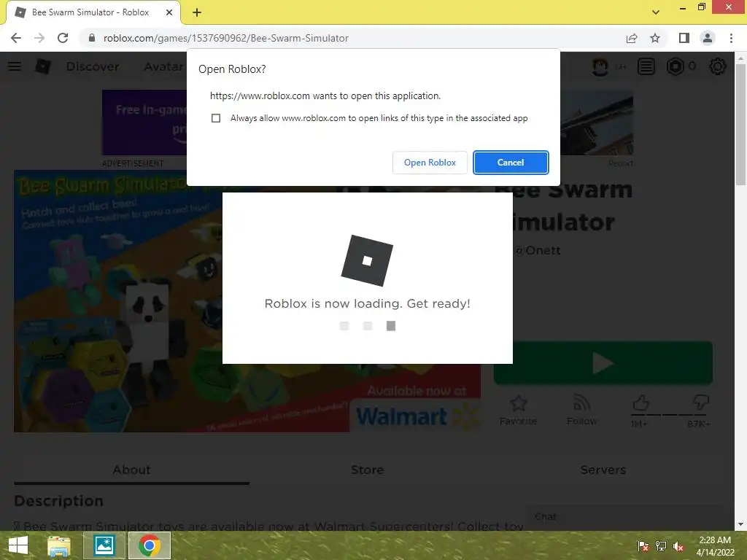Favorite the game with the star icon

point(519,410)
